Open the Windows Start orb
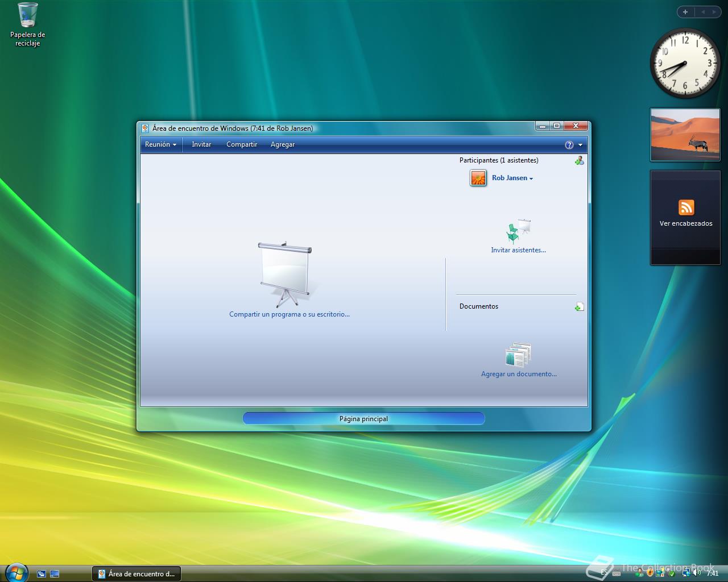 (x=16, y=572)
